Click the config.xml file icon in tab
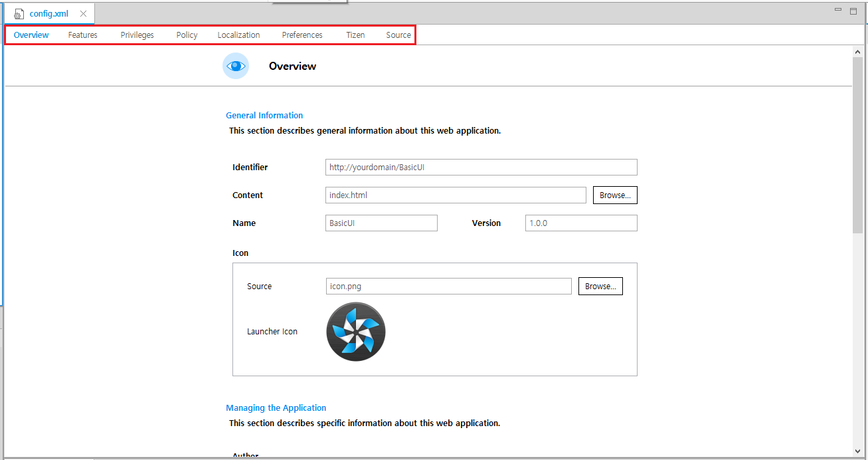Image resolution: width=868 pixels, height=460 pixels. pos(19,14)
